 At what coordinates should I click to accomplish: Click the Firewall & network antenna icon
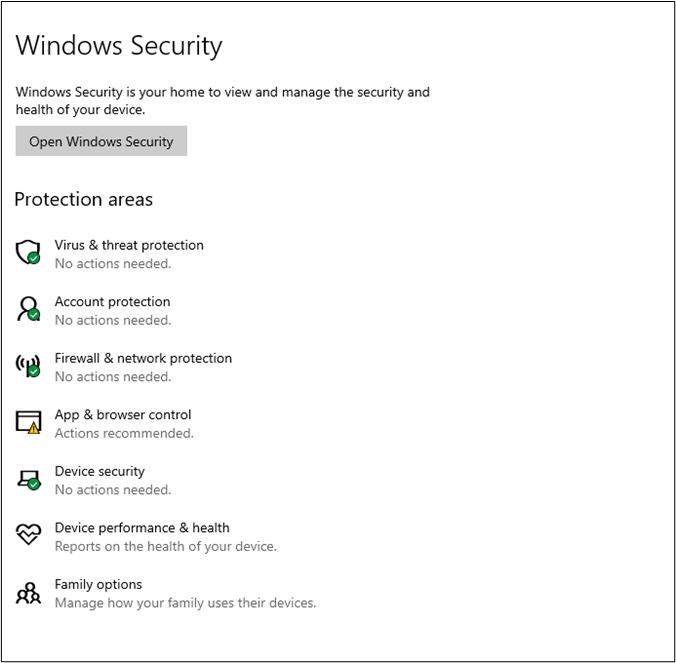[x=28, y=365]
